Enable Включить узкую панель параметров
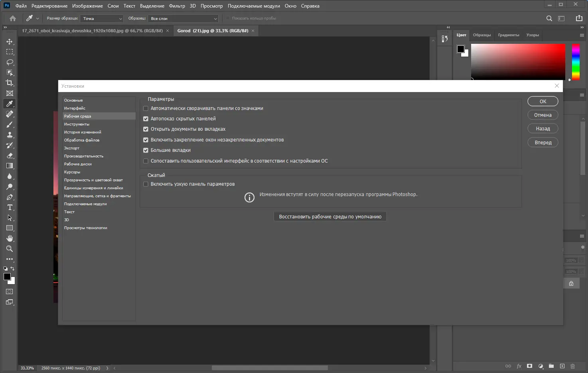 pyautogui.click(x=146, y=184)
